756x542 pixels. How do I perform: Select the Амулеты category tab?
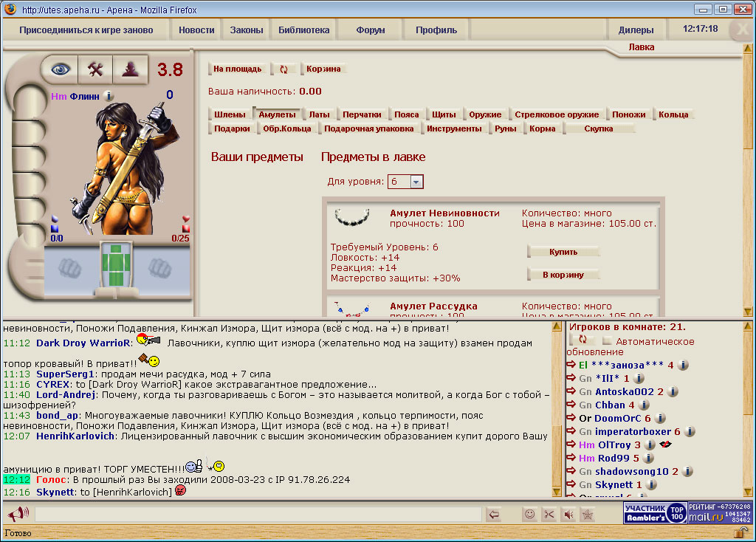(278, 114)
